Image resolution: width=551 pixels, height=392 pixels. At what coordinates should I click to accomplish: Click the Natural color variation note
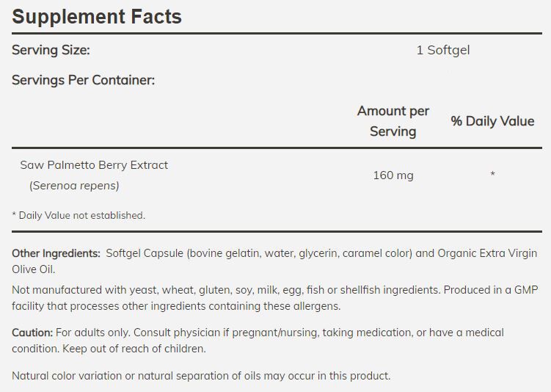201,376
